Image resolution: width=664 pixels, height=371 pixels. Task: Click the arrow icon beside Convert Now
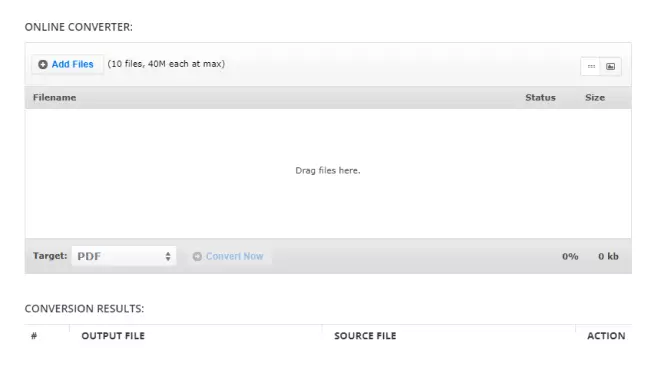[197, 256]
